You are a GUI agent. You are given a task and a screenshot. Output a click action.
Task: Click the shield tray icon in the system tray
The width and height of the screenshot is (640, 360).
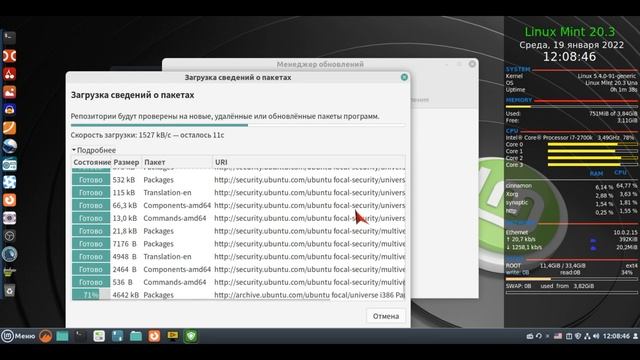coord(578,336)
